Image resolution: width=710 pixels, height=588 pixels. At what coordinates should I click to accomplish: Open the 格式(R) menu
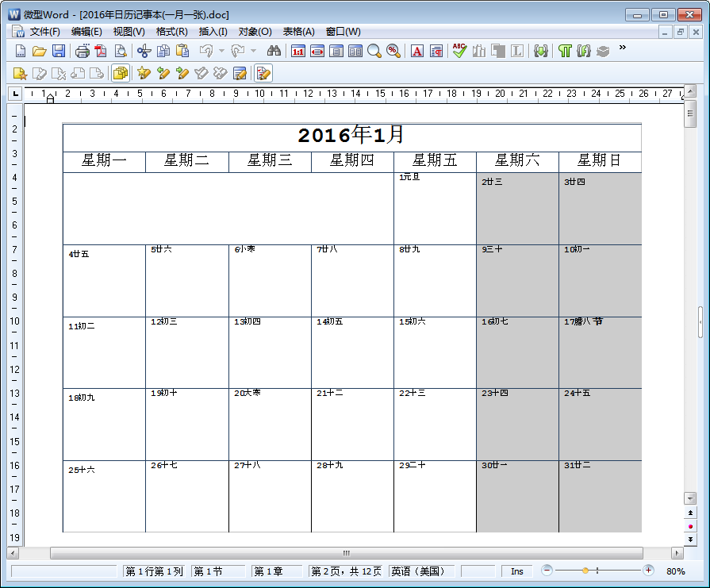(x=171, y=32)
